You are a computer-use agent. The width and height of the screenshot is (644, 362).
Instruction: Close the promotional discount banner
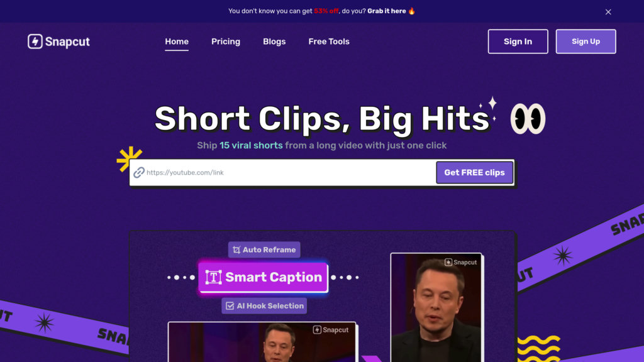coord(608,12)
